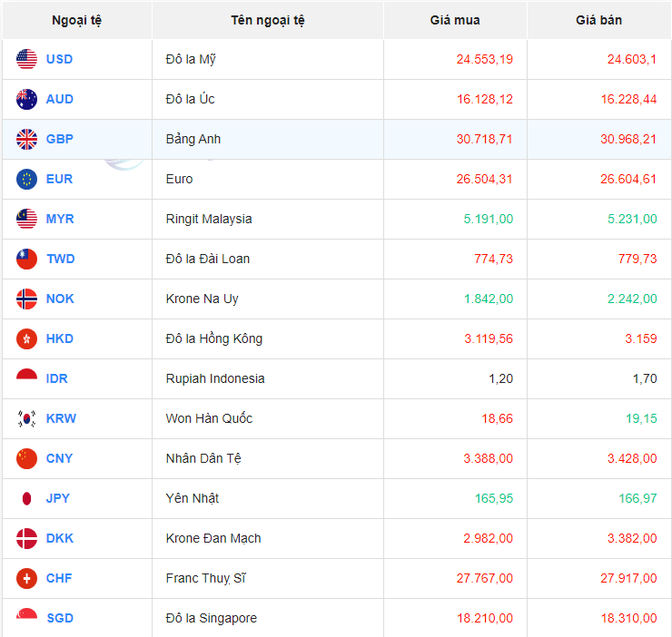Select the 'Rupiah Indonesia' name cell
Viewport: 672px width, 637px height.
coord(215,379)
